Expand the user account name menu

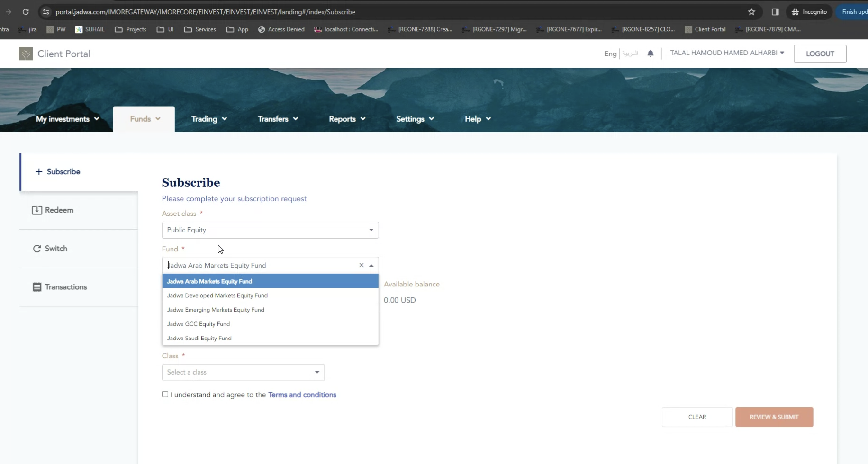[x=727, y=53]
